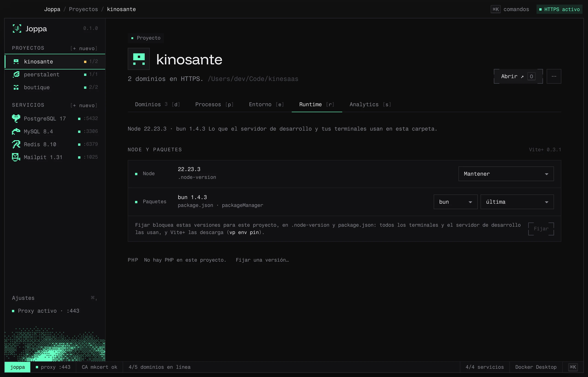Screen dimensions: 588x377
Task: Add new service with [+ nuevo] under Servicios
Action: [84, 105]
